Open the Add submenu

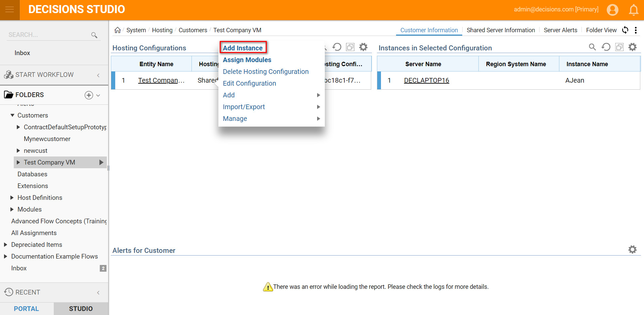[271, 95]
